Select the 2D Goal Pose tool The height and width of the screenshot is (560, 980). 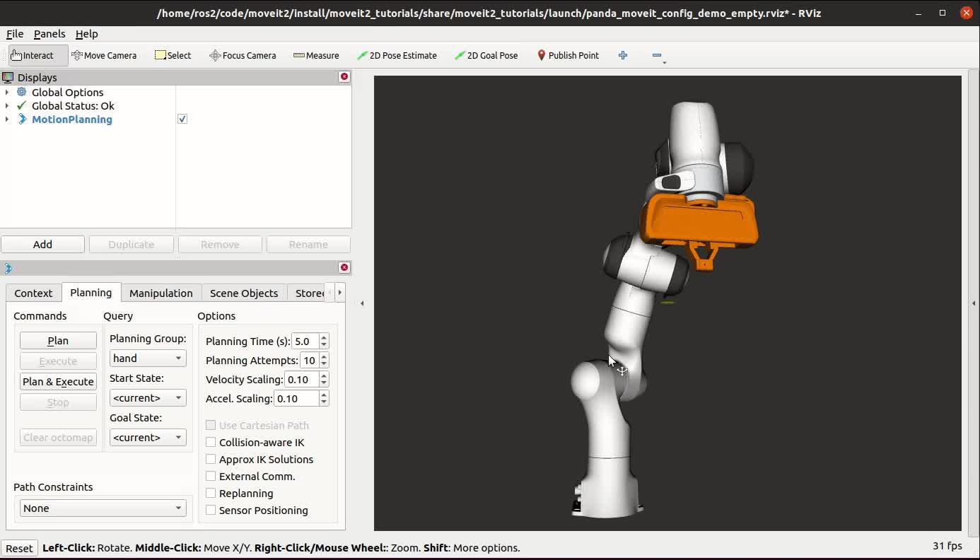point(486,55)
